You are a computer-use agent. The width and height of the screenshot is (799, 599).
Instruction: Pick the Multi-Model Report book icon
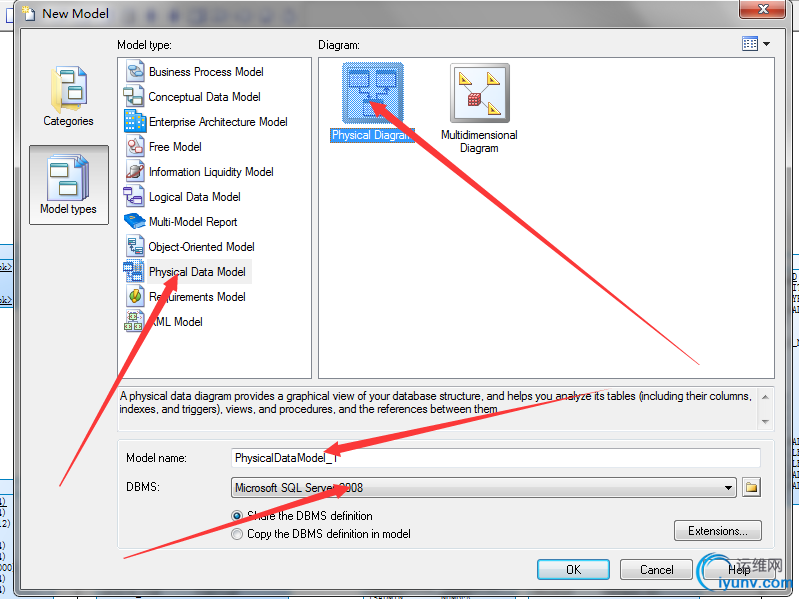[x=135, y=221]
